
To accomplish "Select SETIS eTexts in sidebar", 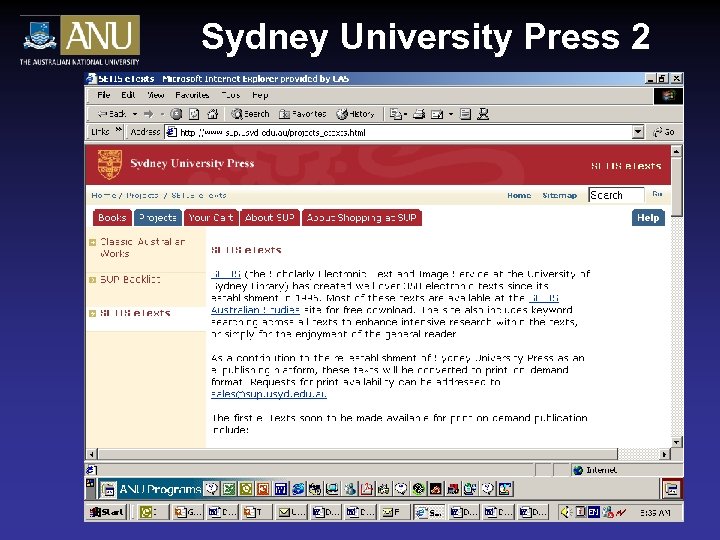I will pos(135,313).
